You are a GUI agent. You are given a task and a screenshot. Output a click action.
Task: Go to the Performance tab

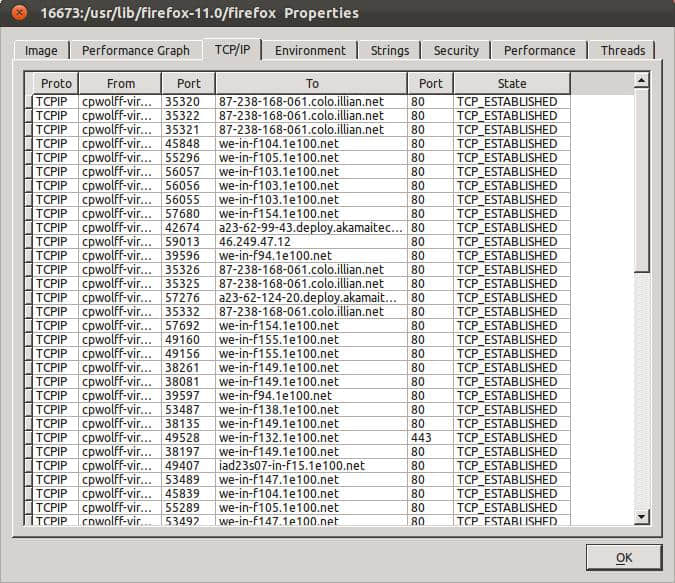point(539,50)
